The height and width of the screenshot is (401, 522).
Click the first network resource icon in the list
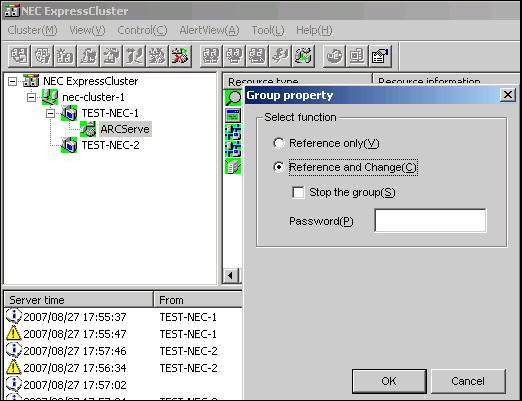[x=233, y=132]
